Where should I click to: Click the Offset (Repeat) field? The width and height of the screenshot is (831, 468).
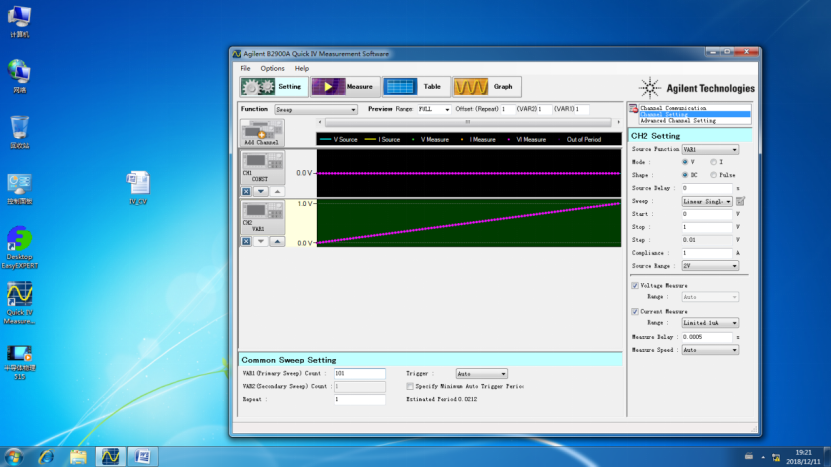[507, 109]
